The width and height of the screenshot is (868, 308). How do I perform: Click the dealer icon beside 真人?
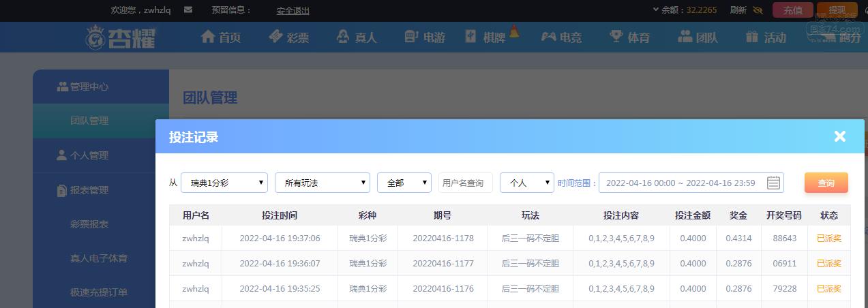click(344, 37)
